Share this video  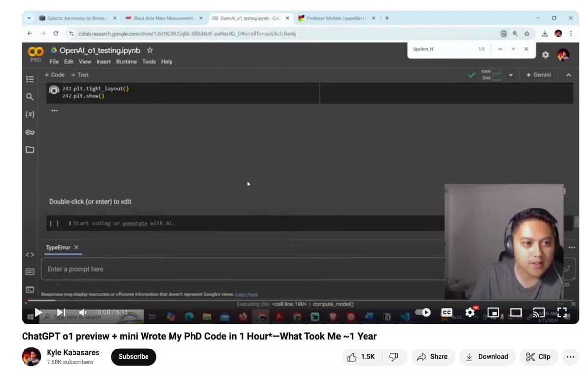433,357
